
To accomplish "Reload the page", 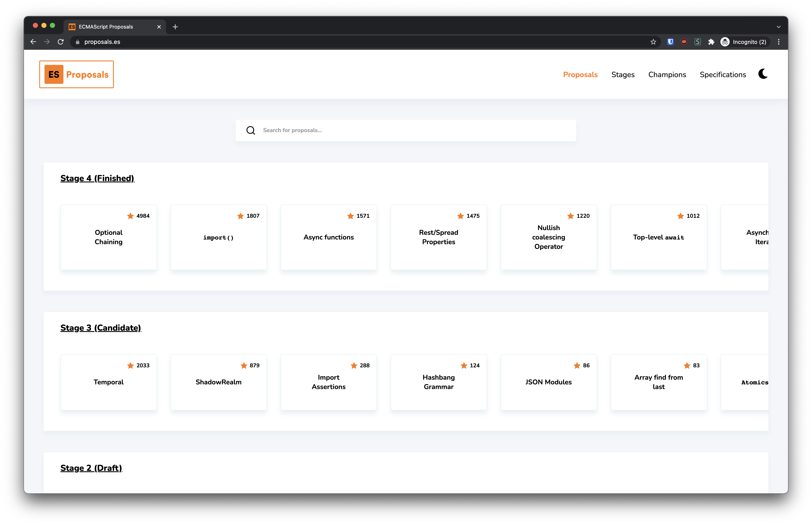I will [x=61, y=42].
